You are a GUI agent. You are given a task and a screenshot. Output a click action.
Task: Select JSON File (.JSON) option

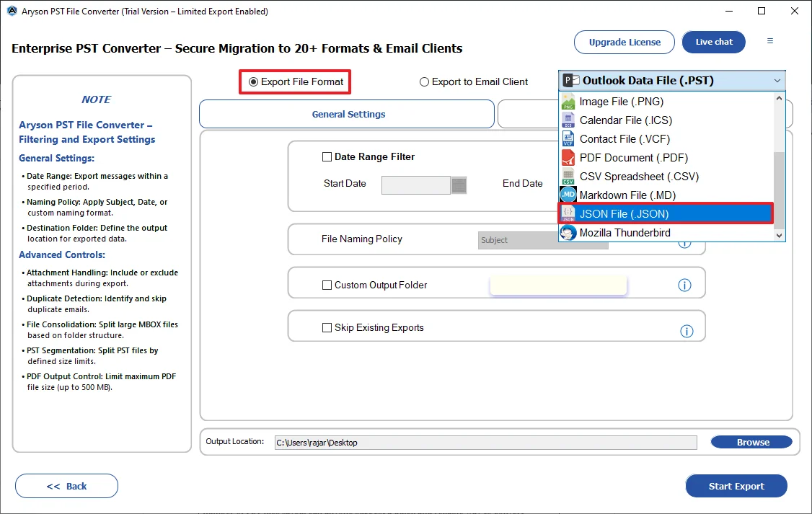click(666, 214)
